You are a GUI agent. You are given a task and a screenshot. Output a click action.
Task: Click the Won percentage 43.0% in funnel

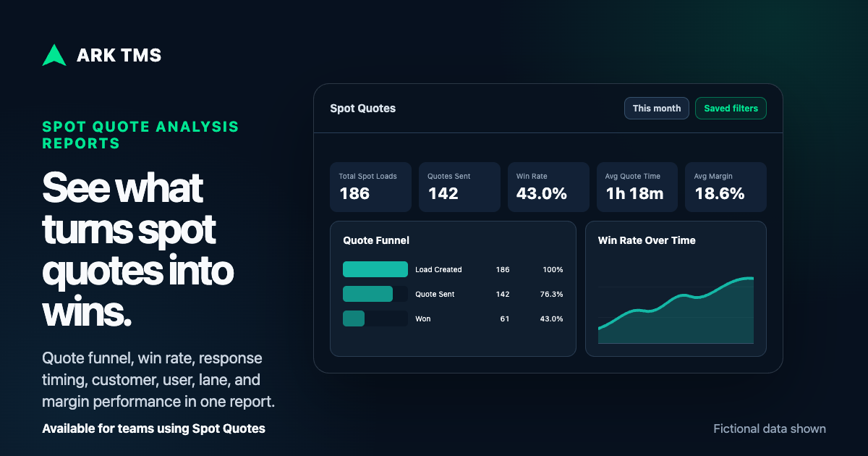click(551, 318)
